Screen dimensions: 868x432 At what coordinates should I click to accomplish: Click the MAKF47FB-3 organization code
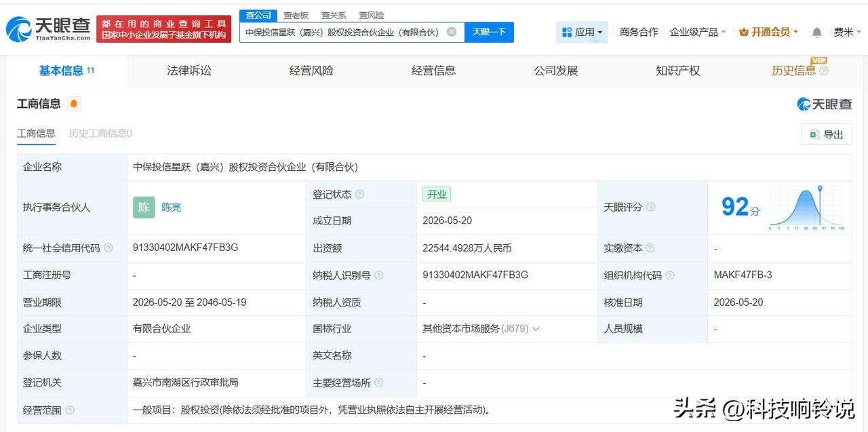tap(743, 275)
